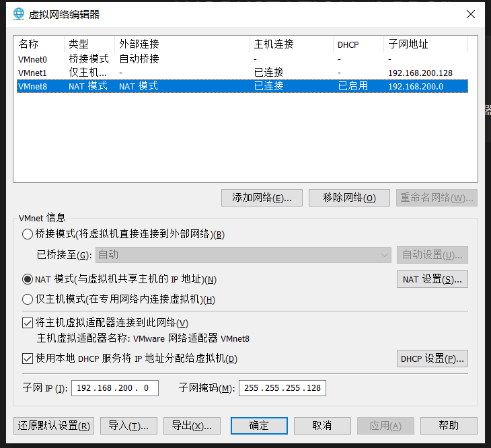Toggle 将主机虚拟适配器连接到此网络 checkbox
Screen dimensions: 491x448
[28, 323]
